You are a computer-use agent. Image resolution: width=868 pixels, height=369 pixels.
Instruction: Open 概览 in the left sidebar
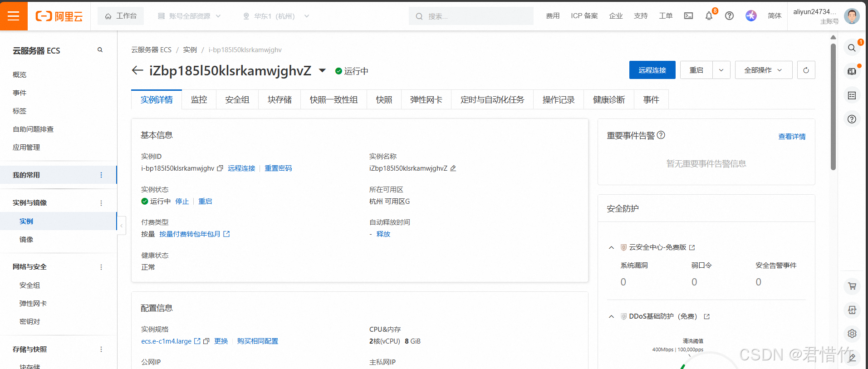click(x=20, y=74)
